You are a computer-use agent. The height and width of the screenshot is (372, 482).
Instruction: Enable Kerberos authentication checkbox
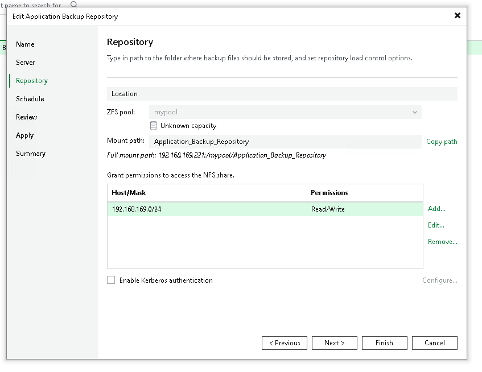pyautogui.click(x=111, y=280)
